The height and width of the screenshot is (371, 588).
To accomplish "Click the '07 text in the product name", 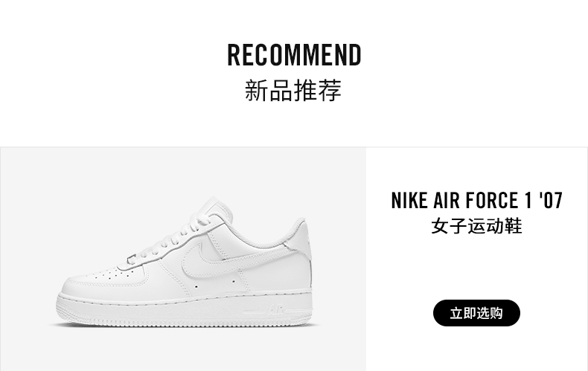I will [x=551, y=201].
